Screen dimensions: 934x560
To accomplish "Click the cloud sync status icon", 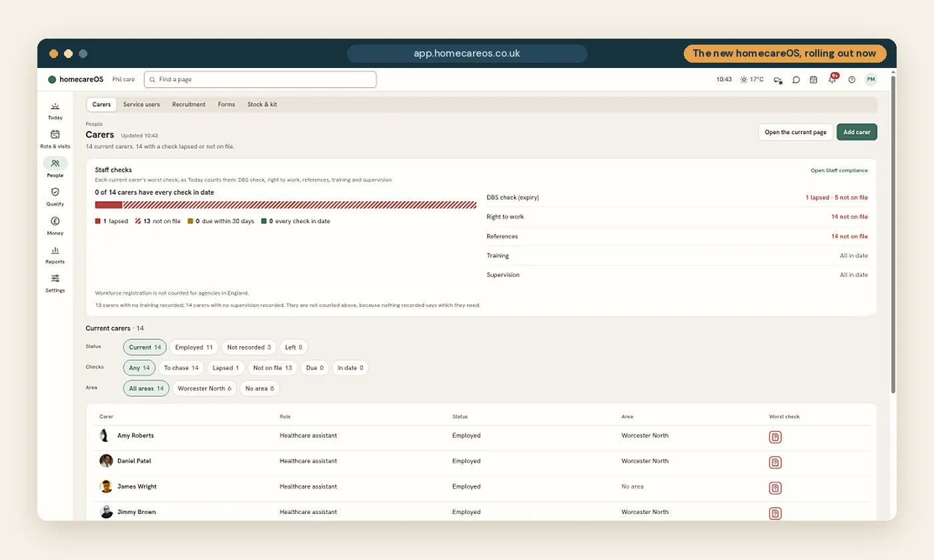I will coord(778,79).
